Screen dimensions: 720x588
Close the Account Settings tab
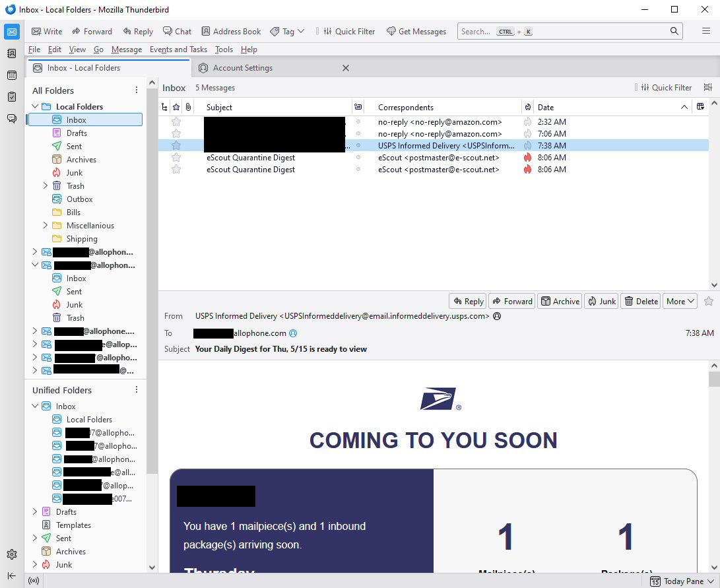pos(346,68)
